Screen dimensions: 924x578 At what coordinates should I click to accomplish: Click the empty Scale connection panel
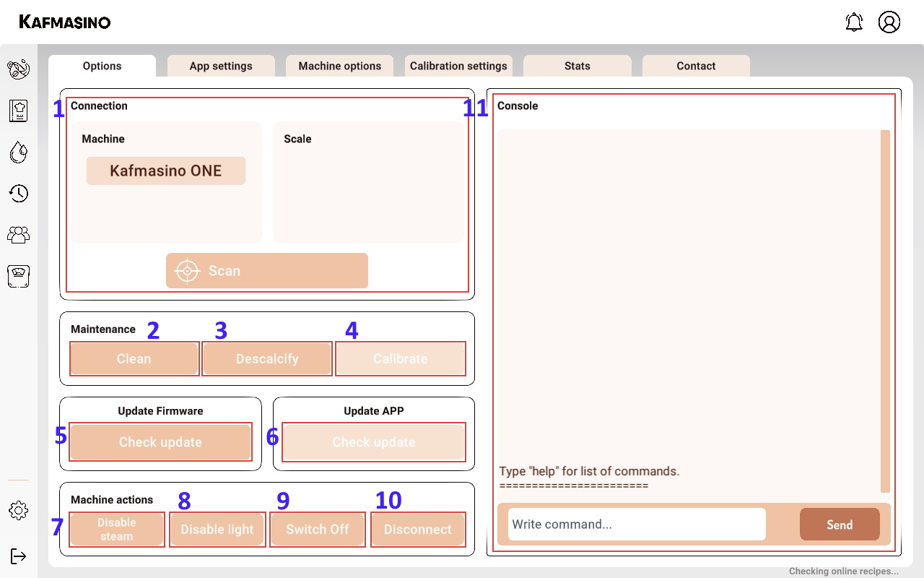coord(368,182)
